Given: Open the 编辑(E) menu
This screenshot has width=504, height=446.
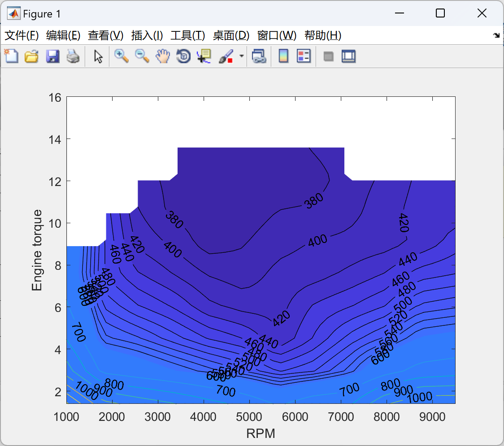Looking at the screenshot, I should 63,35.
